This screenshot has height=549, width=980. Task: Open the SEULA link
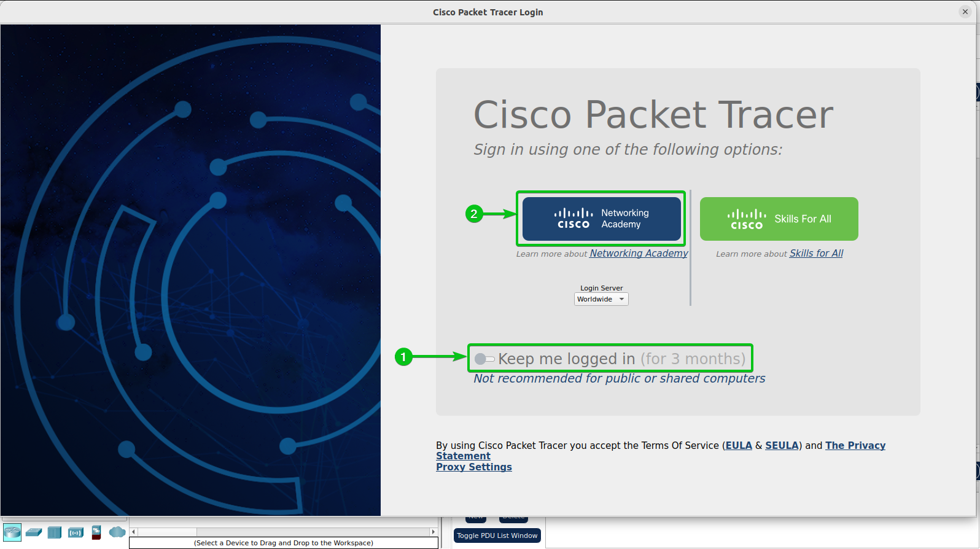(782, 445)
